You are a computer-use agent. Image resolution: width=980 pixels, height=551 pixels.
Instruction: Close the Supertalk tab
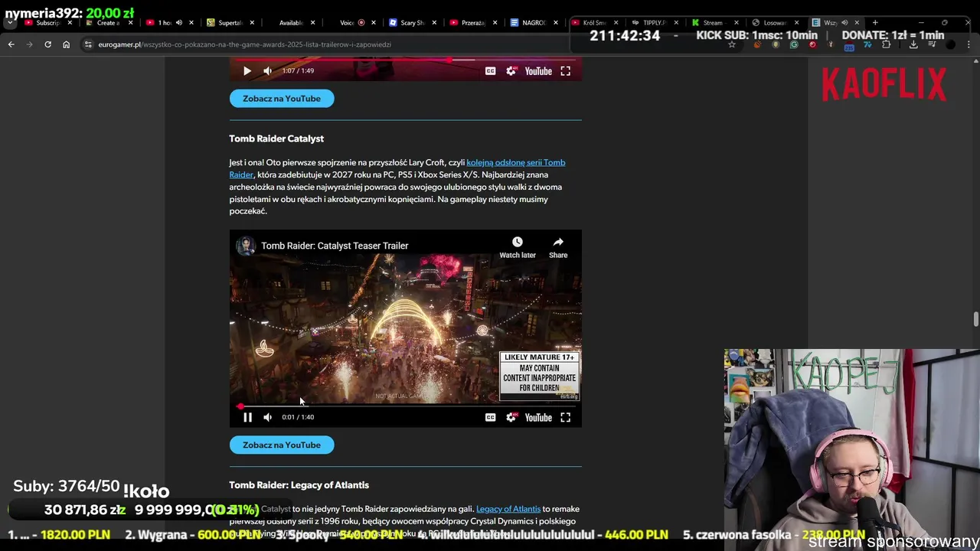pos(252,23)
